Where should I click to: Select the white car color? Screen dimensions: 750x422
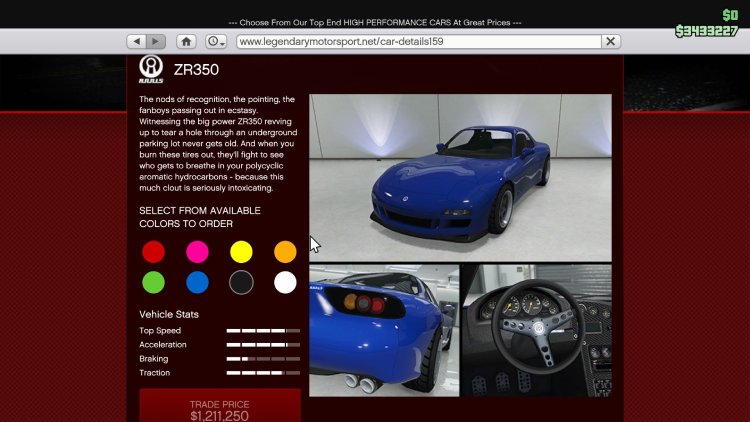[x=285, y=282]
